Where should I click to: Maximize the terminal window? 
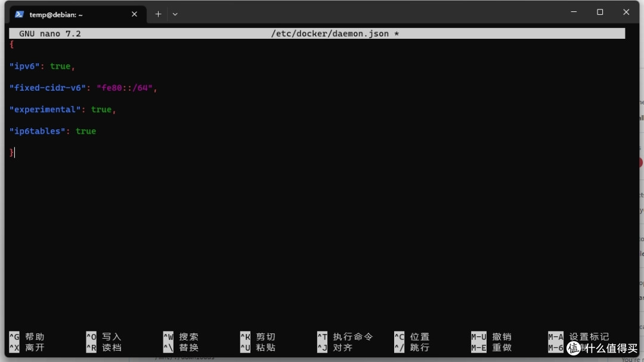click(x=600, y=12)
